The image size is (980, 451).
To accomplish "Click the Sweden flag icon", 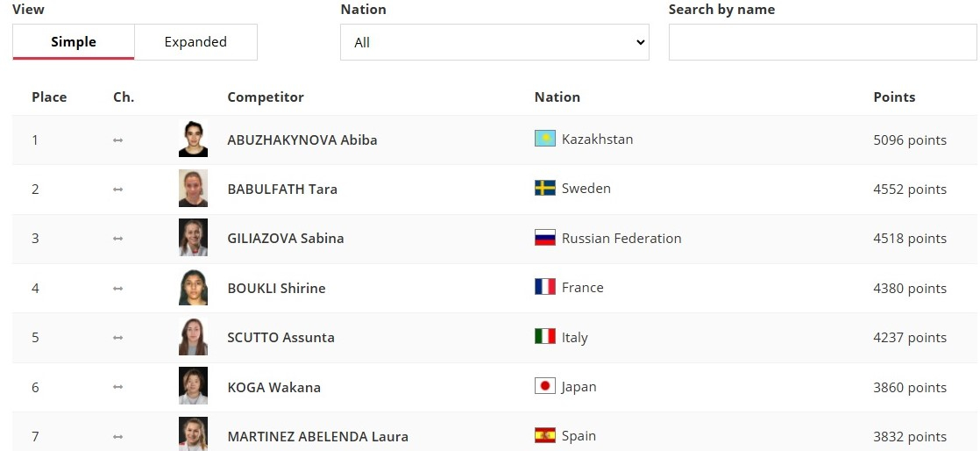I will [x=544, y=188].
